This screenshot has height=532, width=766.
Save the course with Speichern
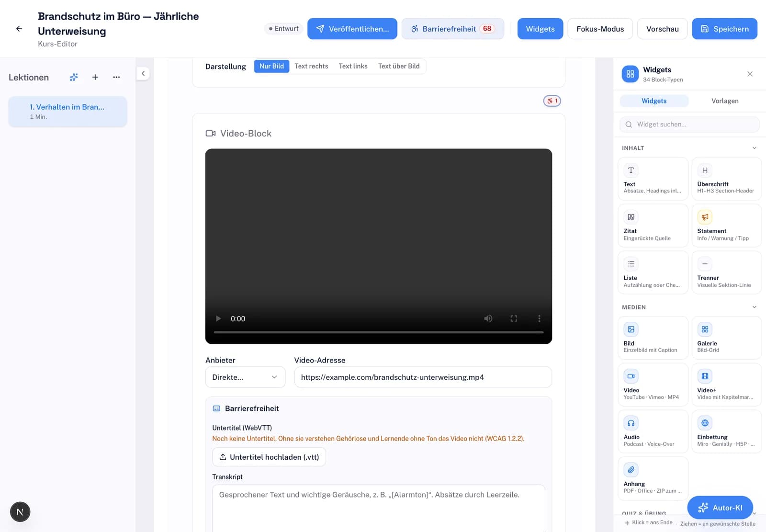[x=724, y=29]
